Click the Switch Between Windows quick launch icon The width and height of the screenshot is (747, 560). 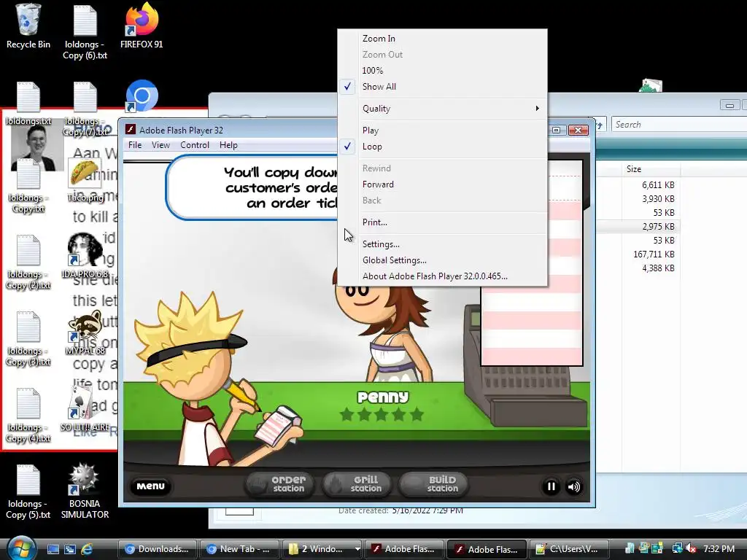[x=69, y=549]
